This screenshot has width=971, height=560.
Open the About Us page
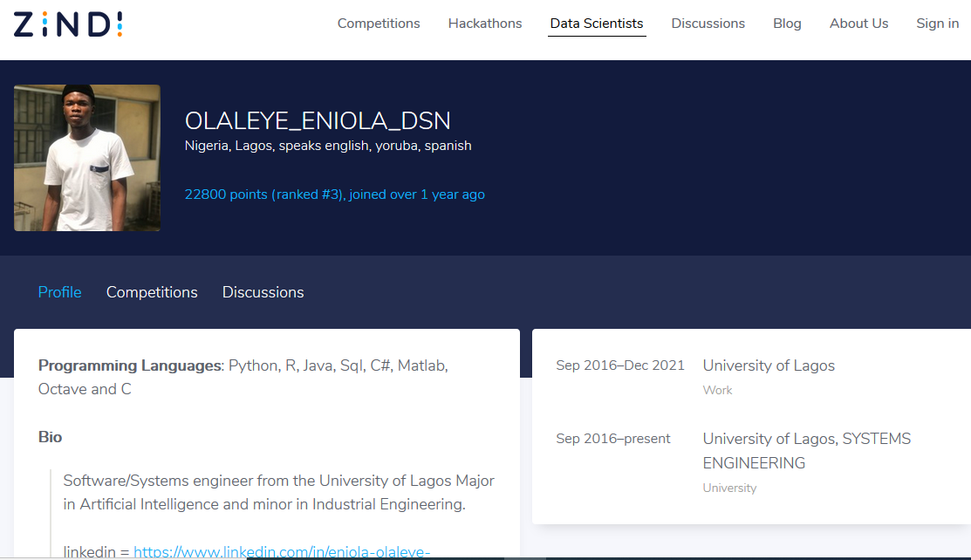[x=859, y=24]
